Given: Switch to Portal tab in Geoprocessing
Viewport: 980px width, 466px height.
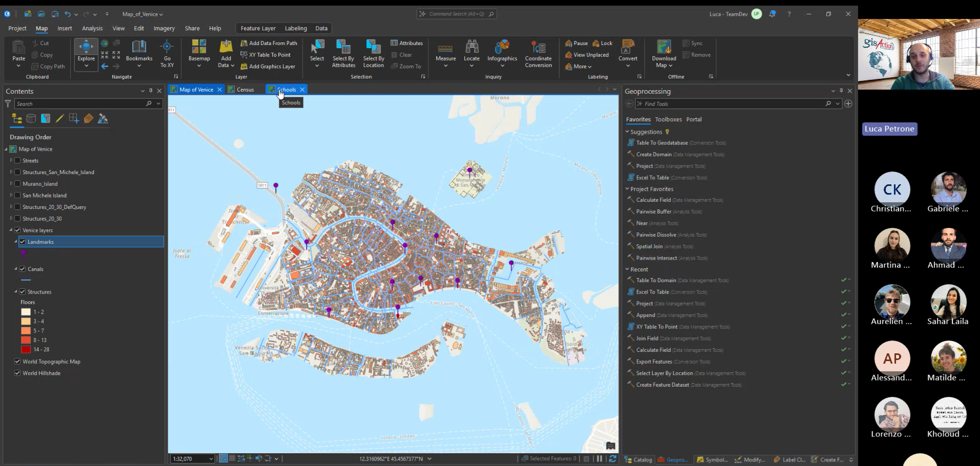Looking at the screenshot, I should point(694,119).
